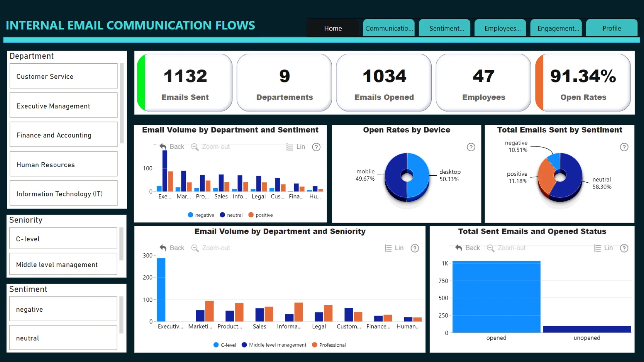Toggle negative legend in sentiment chart
This screenshot has width=644, height=362.
201,215
